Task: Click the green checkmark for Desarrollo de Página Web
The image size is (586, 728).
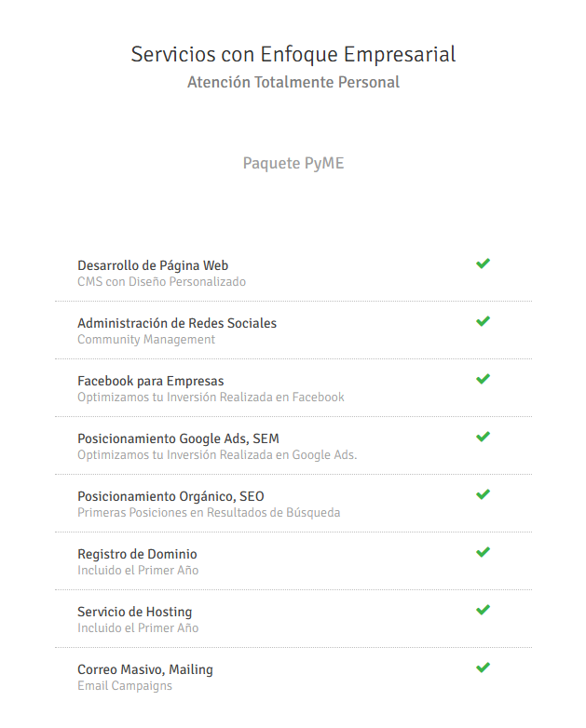Action: pos(483,263)
